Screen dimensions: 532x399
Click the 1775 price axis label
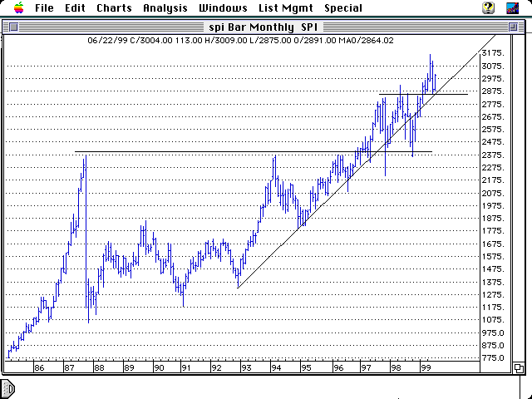493,231
